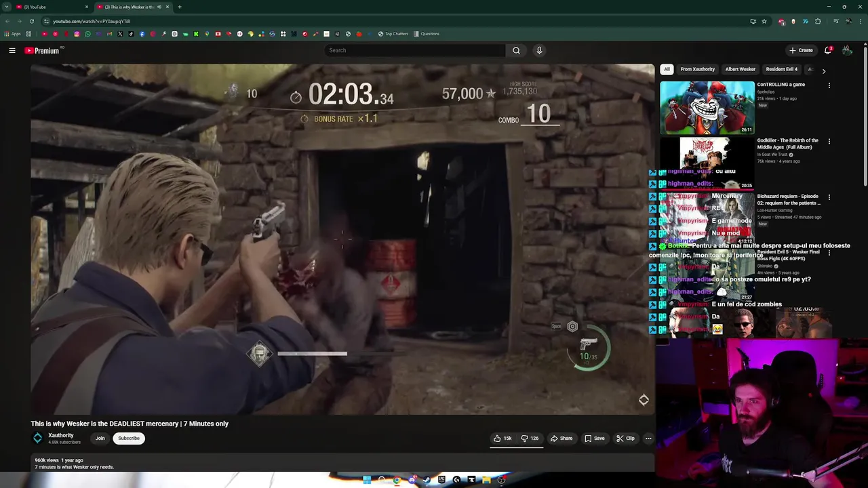Open the notifications bell
The image size is (868, 488).
pyautogui.click(x=828, y=50)
